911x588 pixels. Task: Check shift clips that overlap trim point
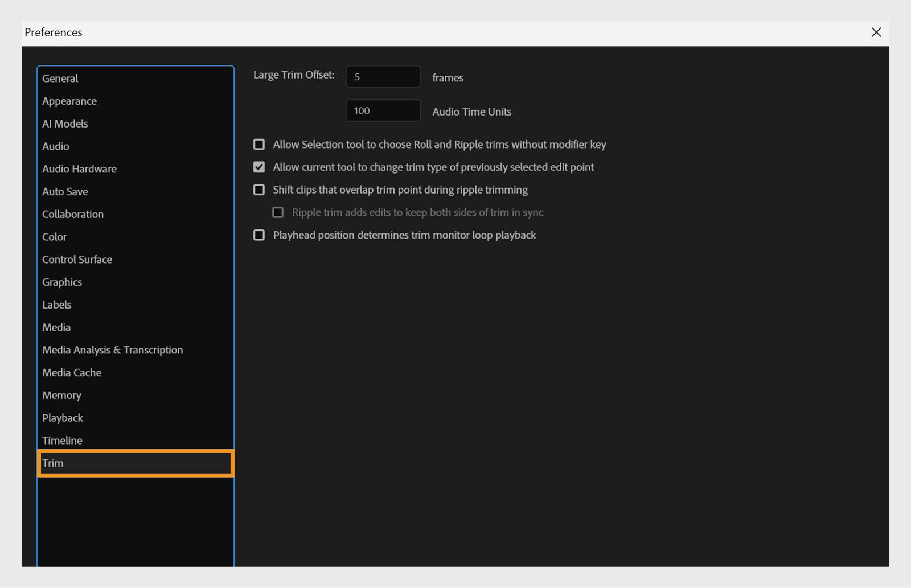(259, 189)
